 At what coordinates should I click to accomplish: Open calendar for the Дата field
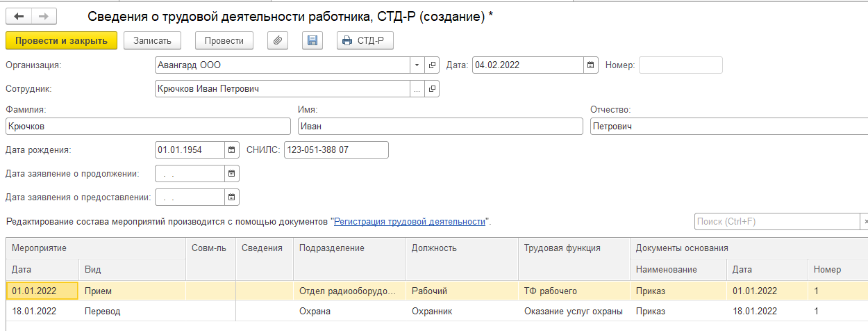591,65
